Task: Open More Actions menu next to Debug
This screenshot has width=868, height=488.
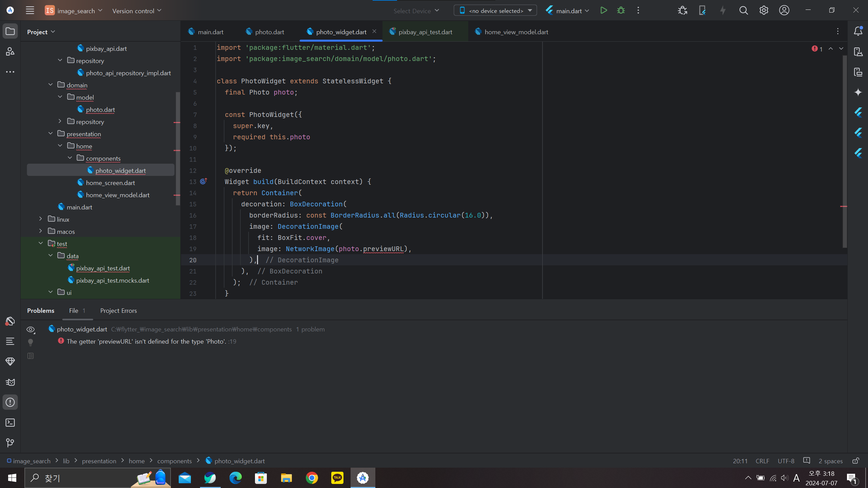Action: pyautogui.click(x=638, y=11)
